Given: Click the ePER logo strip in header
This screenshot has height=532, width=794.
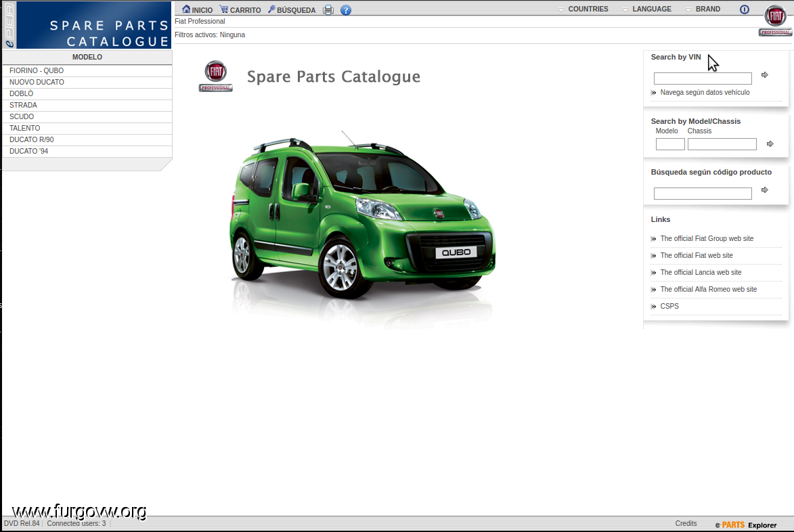Looking at the screenshot, I should tap(9, 25).
